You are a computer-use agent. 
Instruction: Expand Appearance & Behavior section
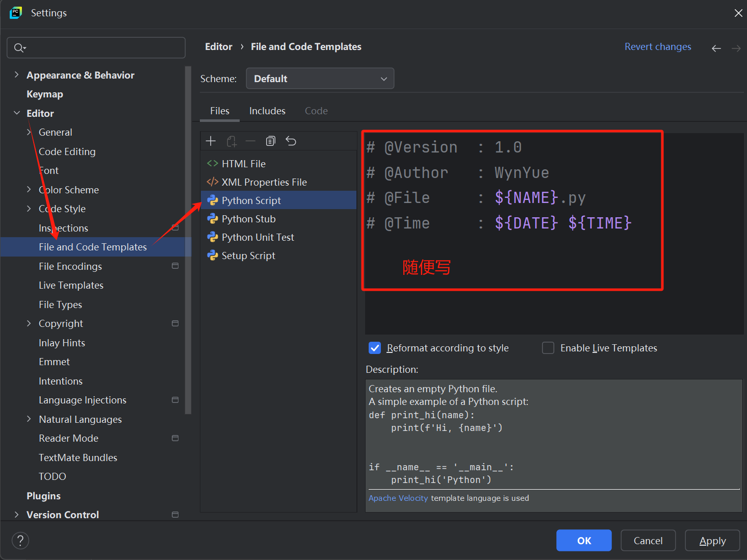[16, 75]
